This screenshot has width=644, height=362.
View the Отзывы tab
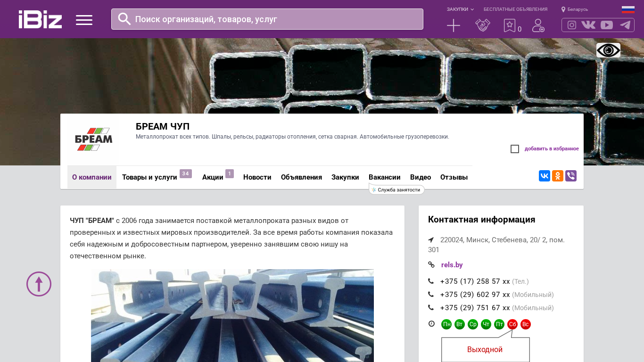pyautogui.click(x=454, y=177)
